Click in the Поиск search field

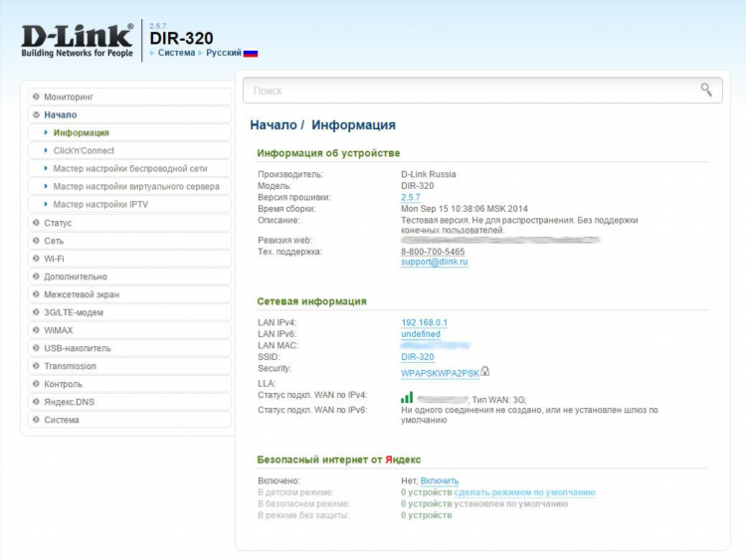(x=482, y=91)
